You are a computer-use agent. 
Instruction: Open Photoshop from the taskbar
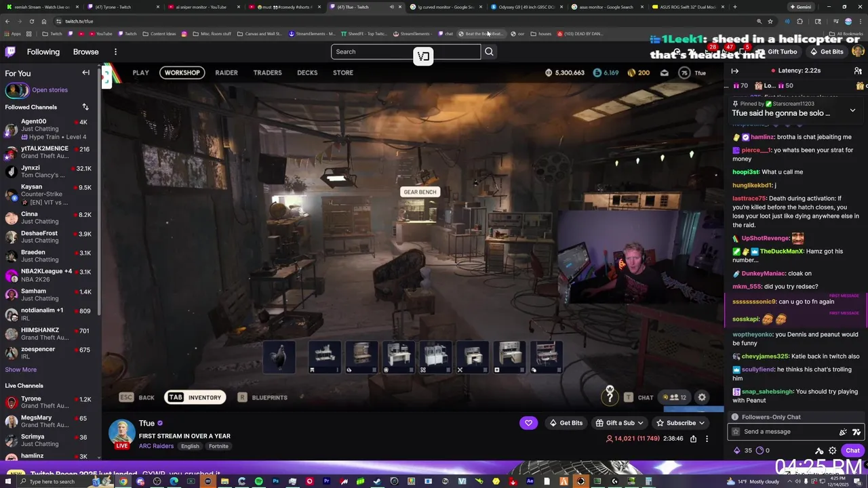tap(275, 481)
